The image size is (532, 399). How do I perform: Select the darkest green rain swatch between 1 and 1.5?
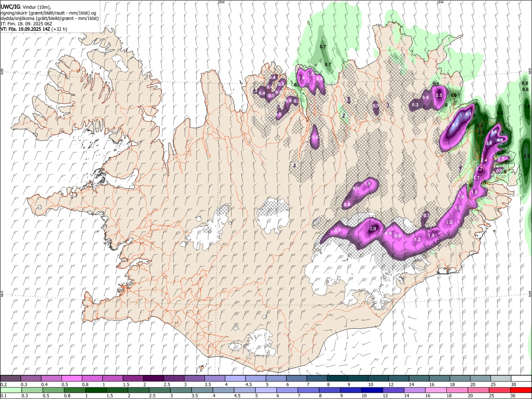point(96,390)
